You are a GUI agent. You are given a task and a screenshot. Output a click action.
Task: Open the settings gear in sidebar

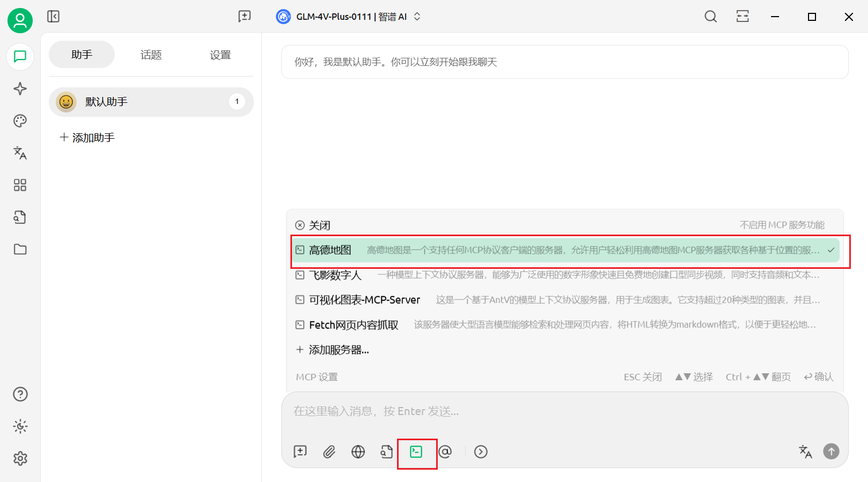coord(20,458)
